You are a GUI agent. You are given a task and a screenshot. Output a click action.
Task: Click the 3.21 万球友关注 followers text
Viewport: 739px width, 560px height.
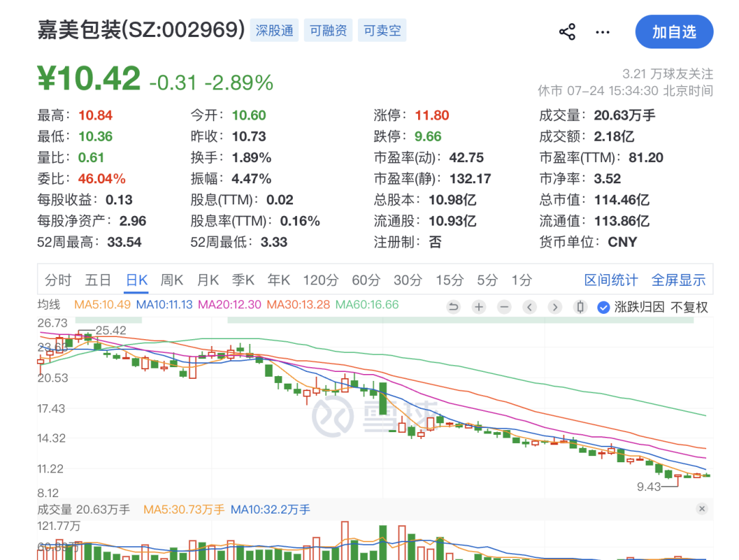pyautogui.click(x=668, y=74)
